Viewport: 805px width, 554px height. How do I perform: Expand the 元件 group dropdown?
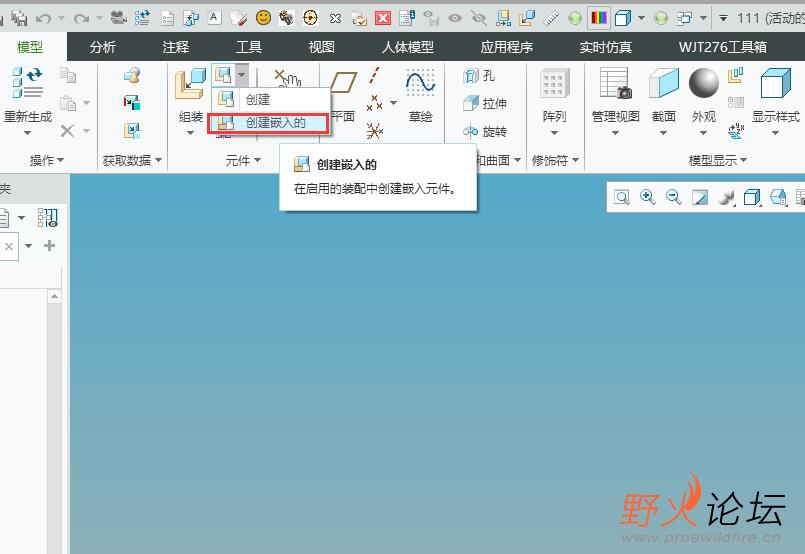tap(243, 161)
